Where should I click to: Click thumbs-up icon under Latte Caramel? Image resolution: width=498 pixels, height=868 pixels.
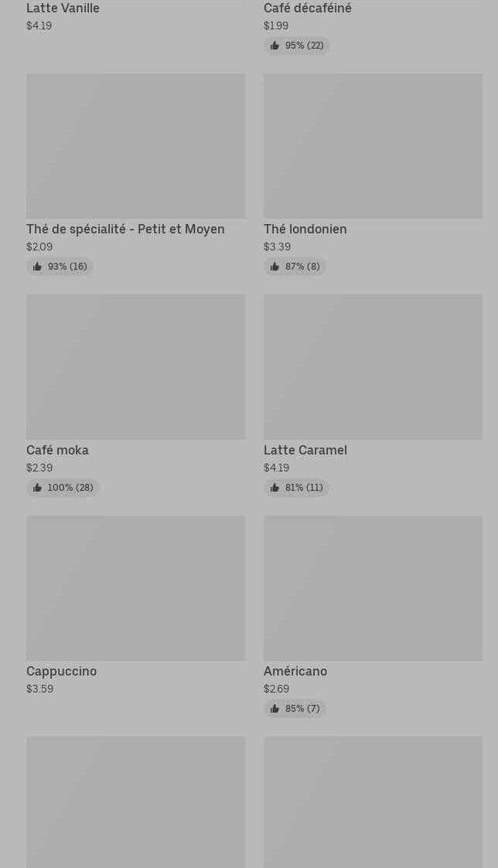[275, 488]
